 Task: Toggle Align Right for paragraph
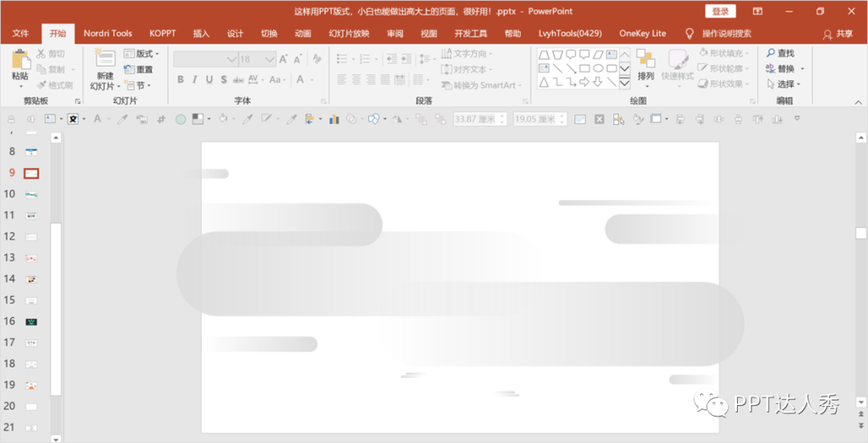pos(371,80)
